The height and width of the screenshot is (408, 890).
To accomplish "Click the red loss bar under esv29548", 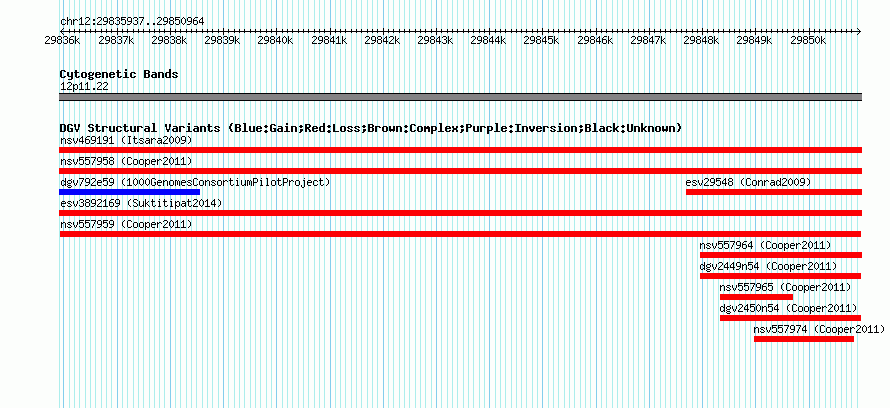I will point(774,192).
